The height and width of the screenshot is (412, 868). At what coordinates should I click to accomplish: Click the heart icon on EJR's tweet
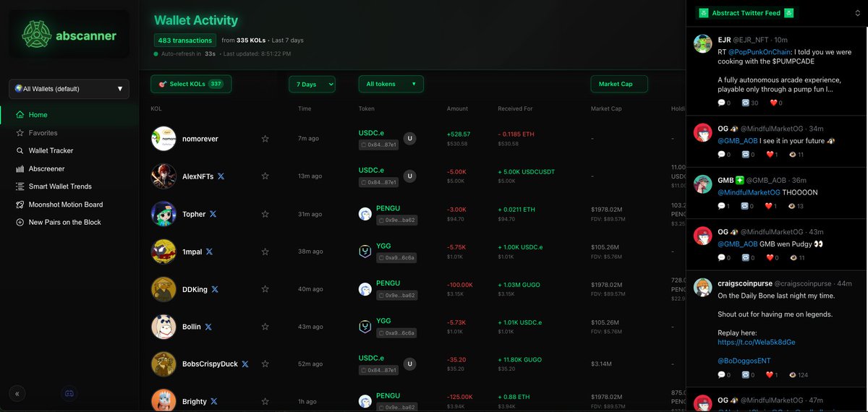tap(773, 103)
